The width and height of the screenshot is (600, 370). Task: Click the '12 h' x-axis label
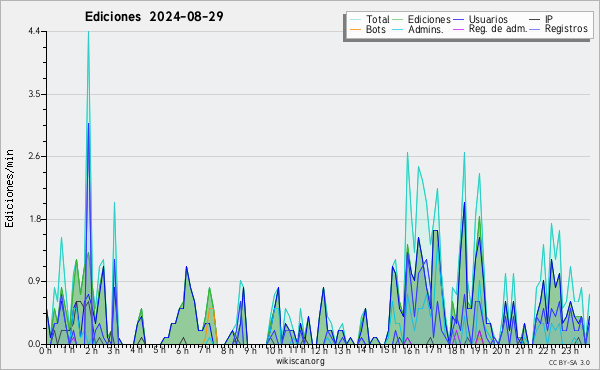pos(319,350)
